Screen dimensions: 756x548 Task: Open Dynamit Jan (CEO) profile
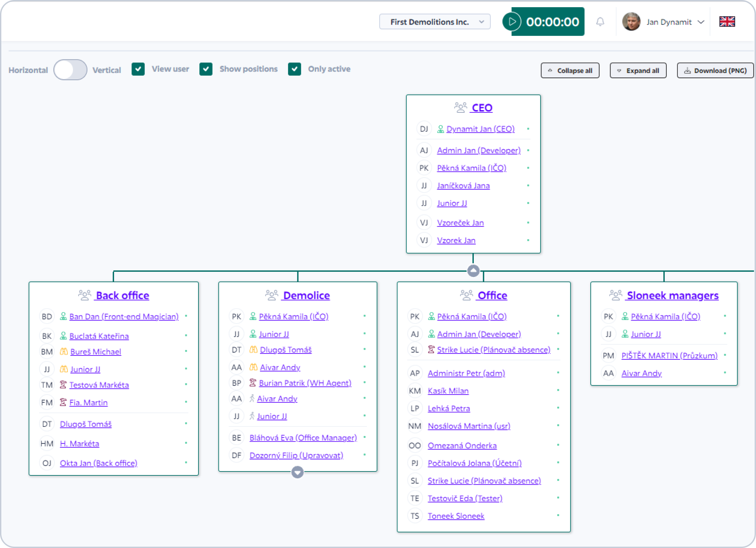point(480,129)
